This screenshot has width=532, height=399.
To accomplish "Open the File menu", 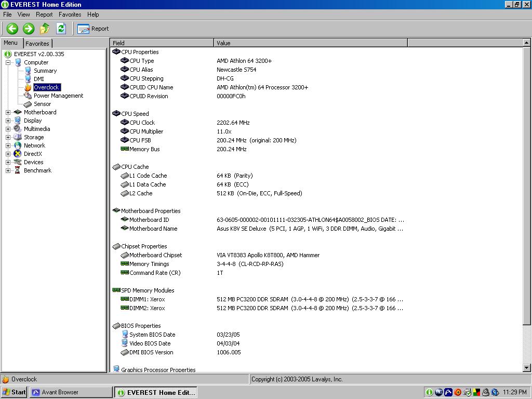I will (x=7, y=14).
